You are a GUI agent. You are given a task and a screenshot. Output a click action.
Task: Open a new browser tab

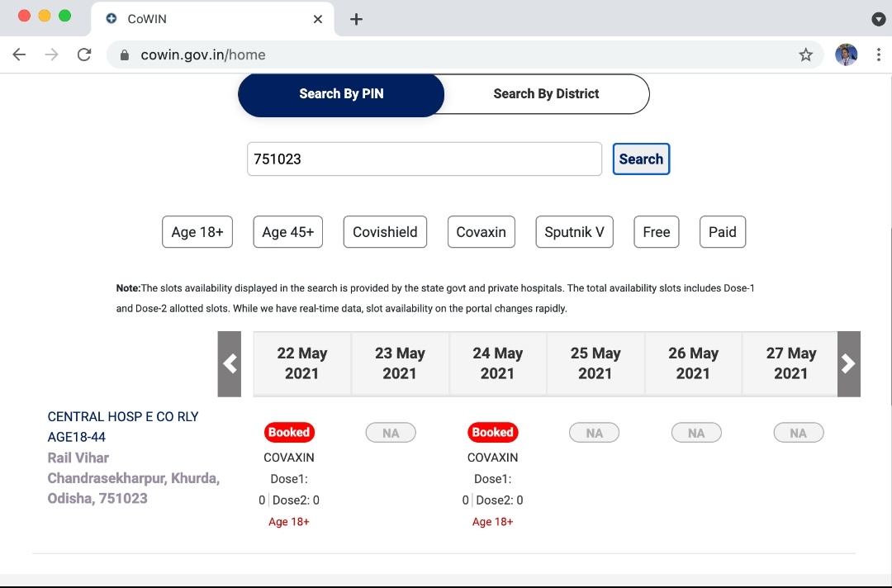356,19
